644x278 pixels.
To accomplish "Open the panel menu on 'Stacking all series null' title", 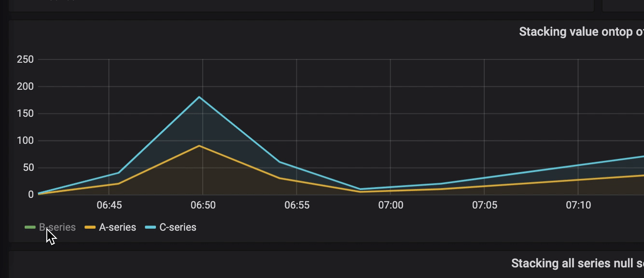I will [x=574, y=264].
